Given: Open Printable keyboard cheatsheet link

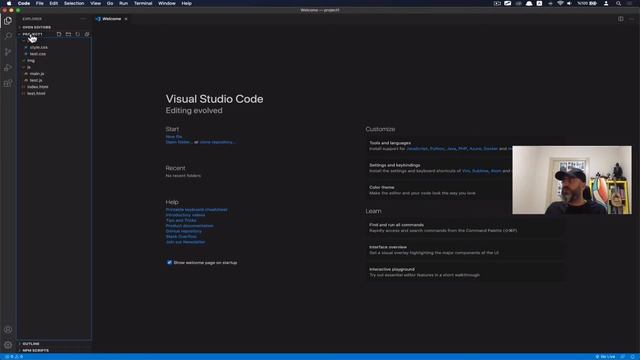Looking at the screenshot, I should (x=196, y=209).
